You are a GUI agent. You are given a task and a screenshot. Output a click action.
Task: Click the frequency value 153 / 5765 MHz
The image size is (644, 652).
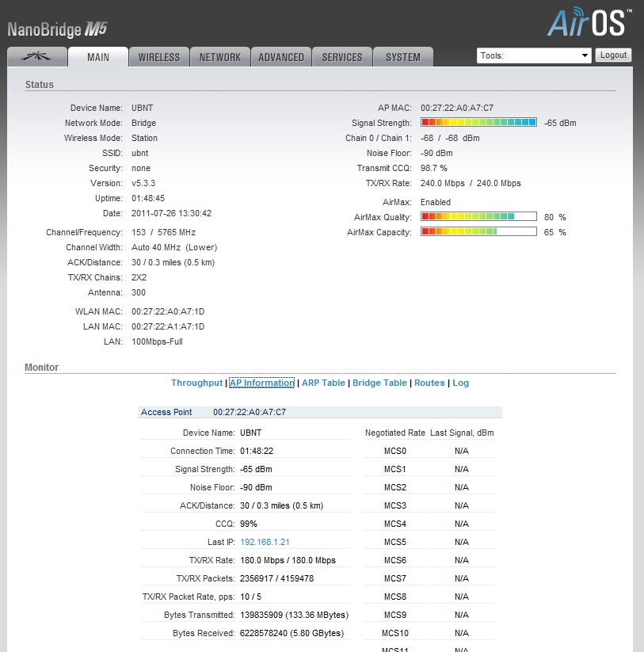(163, 232)
